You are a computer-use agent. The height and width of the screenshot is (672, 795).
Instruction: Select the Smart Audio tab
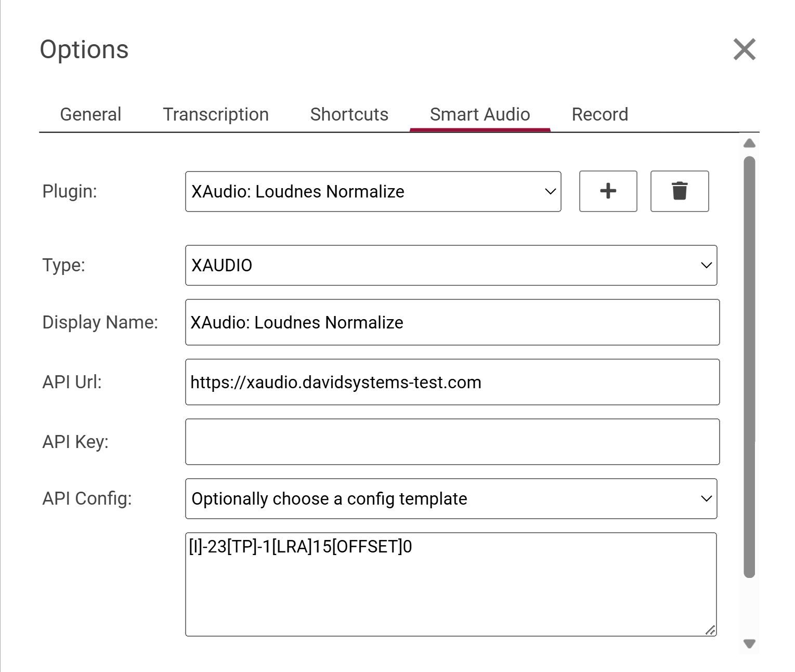coord(479,114)
